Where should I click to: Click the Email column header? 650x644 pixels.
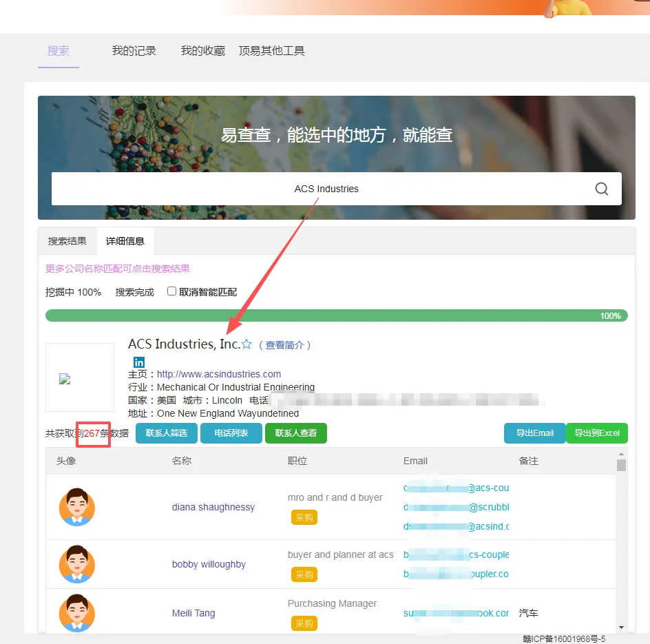415,461
